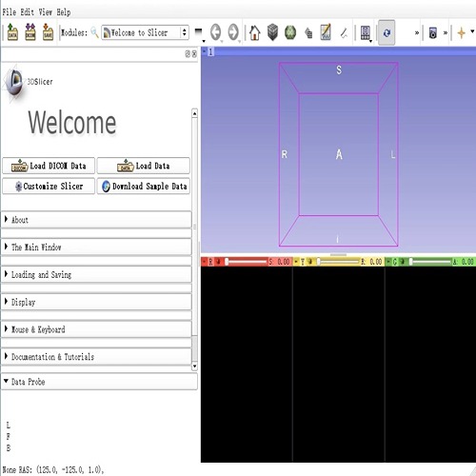476x476 pixels.
Task: Open the DICOM browser toolbar icon
Action: (x=30, y=32)
